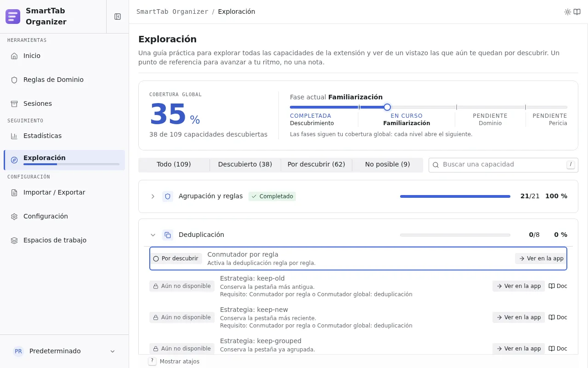The image size is (588, 368).
Task: Click Ver en la app for keep-grouped
Action: 519,349
